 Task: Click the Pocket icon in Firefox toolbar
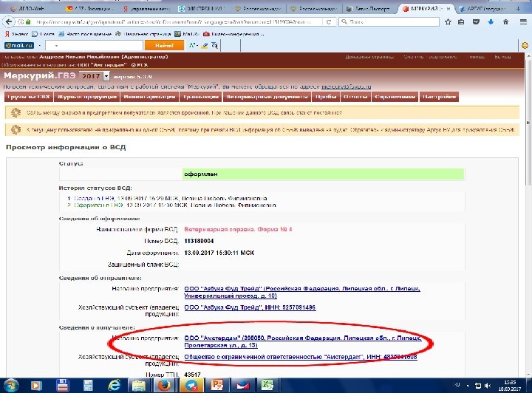point(476,21)
